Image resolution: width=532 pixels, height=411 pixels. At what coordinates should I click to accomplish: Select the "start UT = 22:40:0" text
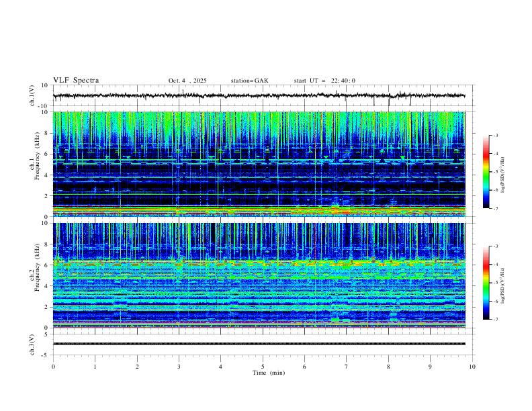coord(324,81)
